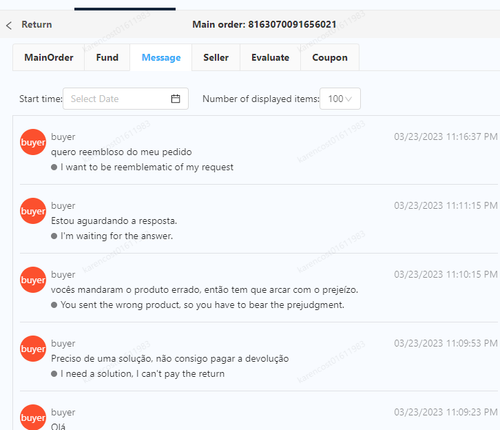Click the 'Olá' message text
500x430 pixels.
[x=58, y=426]
